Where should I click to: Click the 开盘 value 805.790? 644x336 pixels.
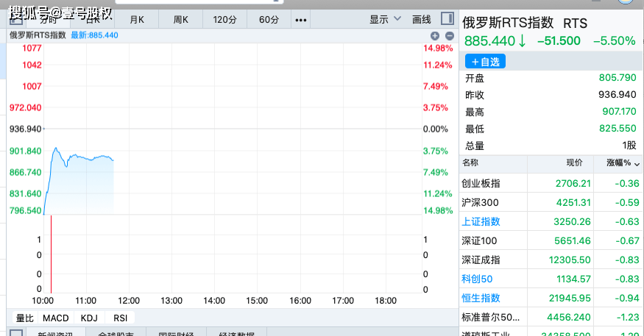[x=618, y=77]
